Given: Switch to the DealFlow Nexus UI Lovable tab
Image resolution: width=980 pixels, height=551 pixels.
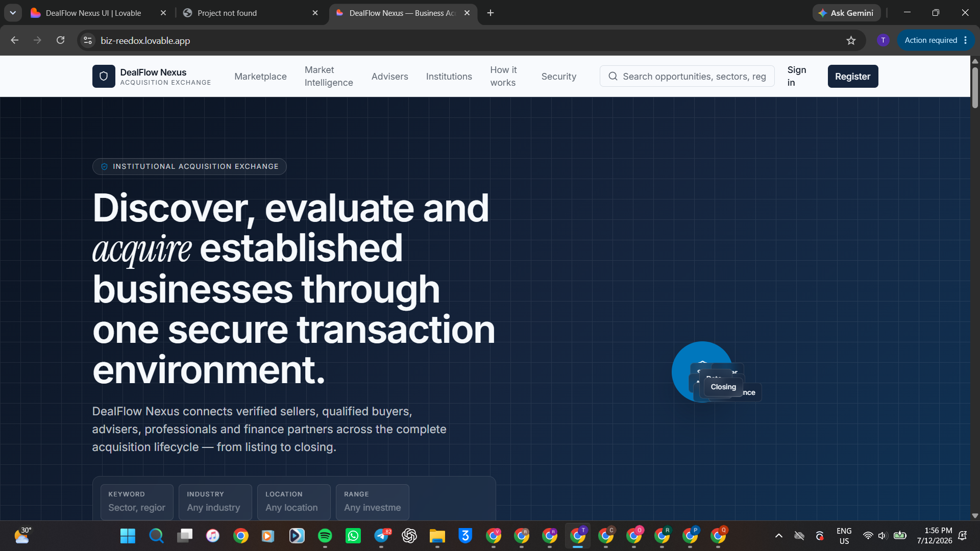Looking at the screenshot, I should click(93, 13).
